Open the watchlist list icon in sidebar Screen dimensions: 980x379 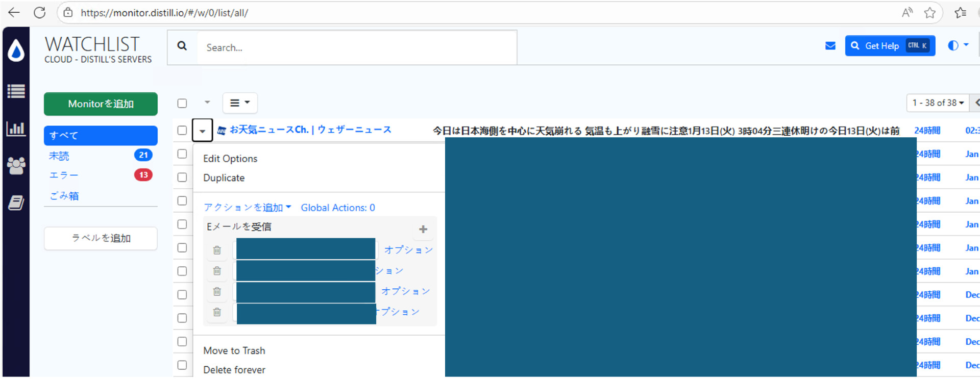pyautogui.click(x=16, y=91)
